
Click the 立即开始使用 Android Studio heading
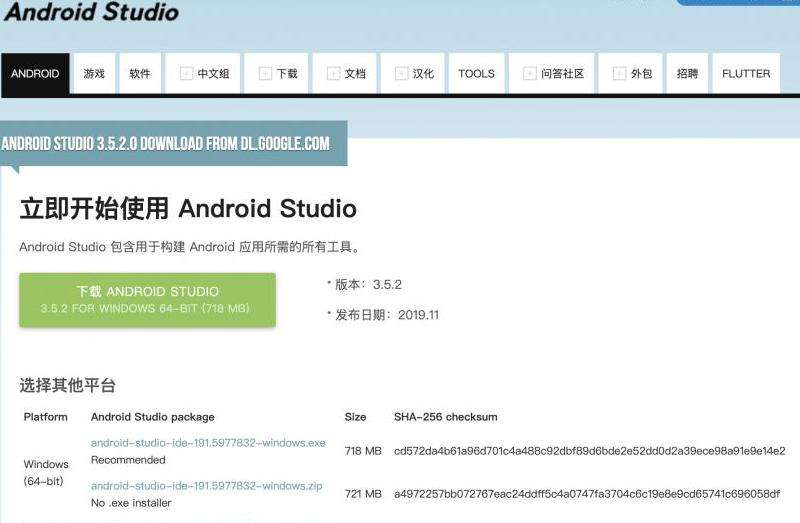click(188, 209)
